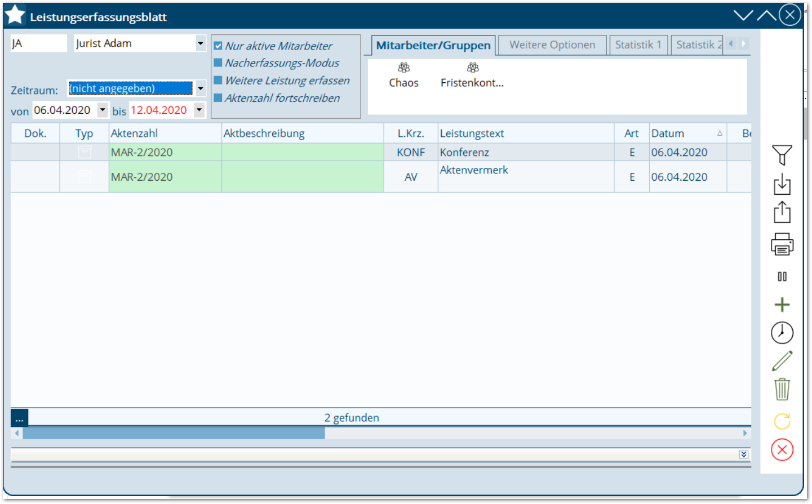
Task: Click the Konferenz Leistungstext cell
Action: pos(526,152)
